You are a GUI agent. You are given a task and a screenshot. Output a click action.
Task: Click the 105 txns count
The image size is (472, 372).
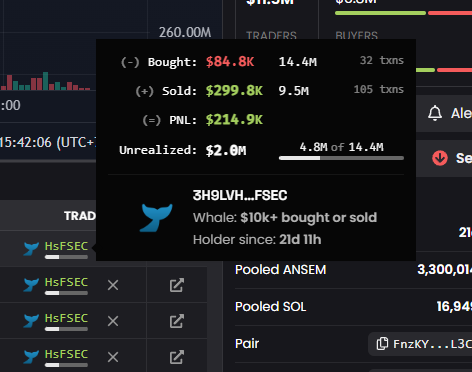click(378, 89)
